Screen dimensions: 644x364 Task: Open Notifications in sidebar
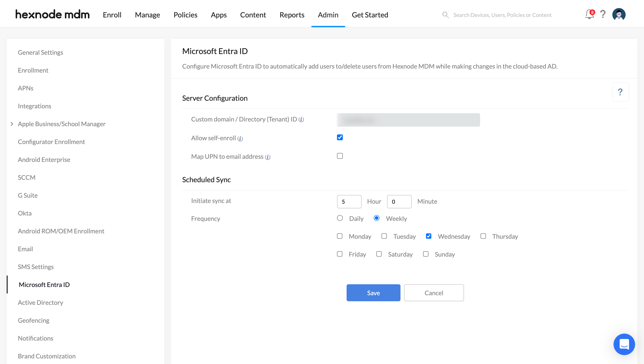(36, 338)
